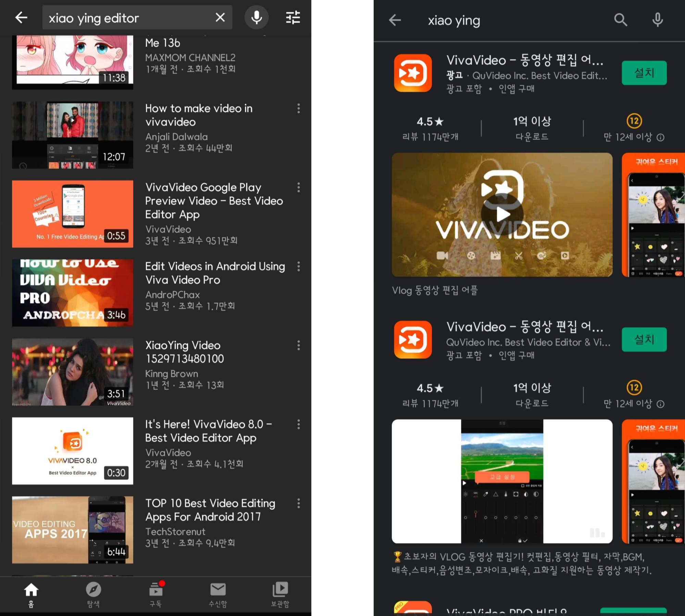Tap age rating info icon on first listing
The width and height of the screenshot is (685, 616).
tap(661, 138)
